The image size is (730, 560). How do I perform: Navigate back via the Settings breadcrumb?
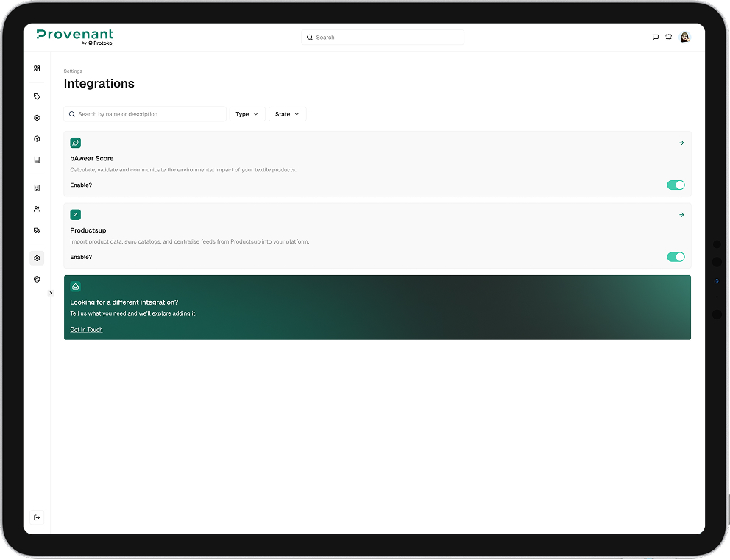click(72, 71)
